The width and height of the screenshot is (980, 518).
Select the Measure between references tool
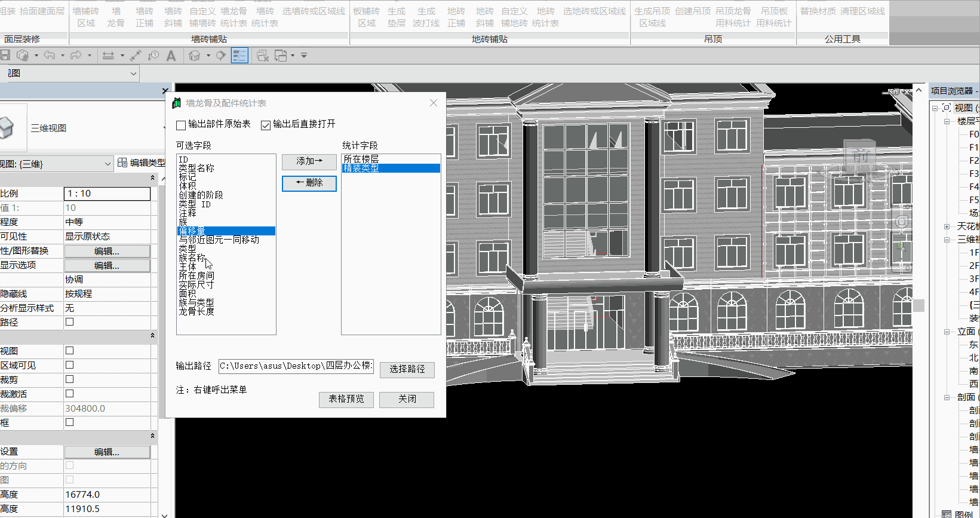pos(108,56)
